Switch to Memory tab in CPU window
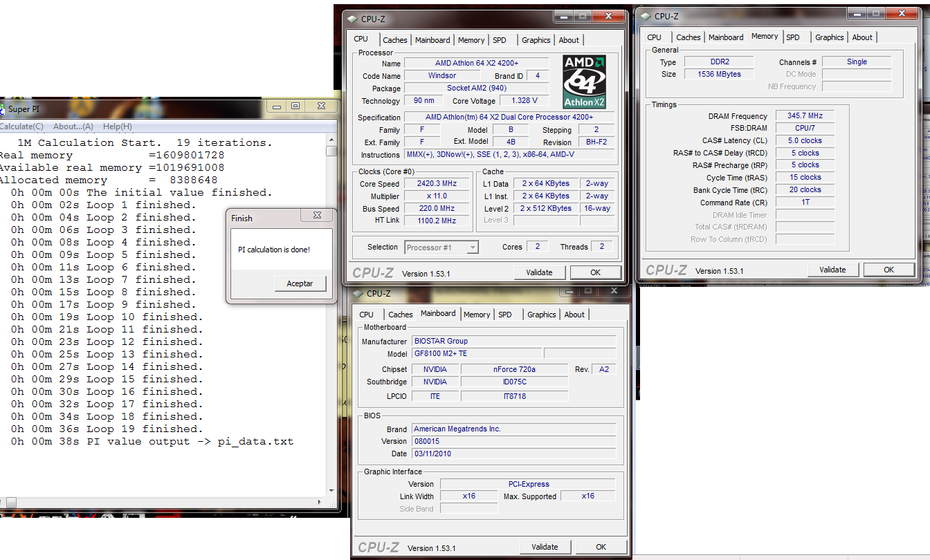This screenshot has height=560, width=930. [471, 40]
